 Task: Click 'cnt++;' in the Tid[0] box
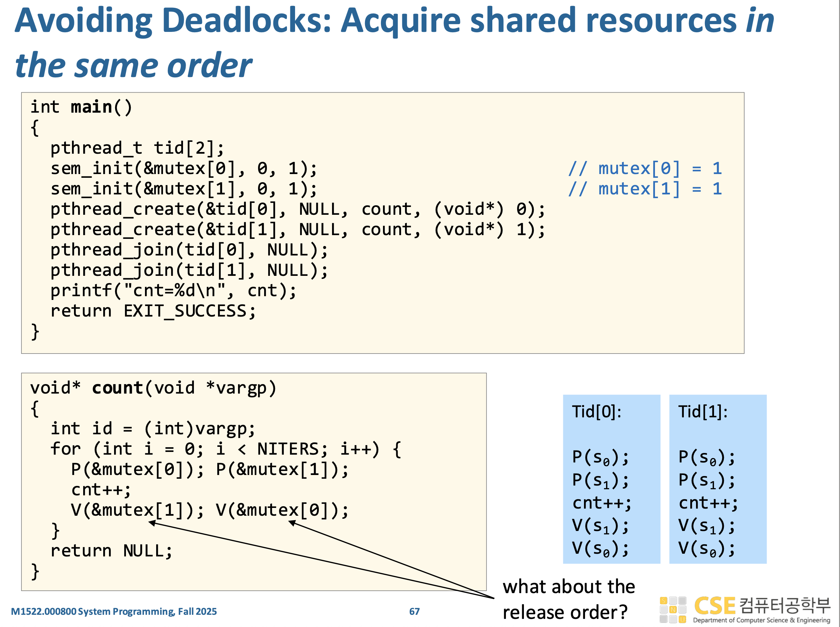click(602, 503)
